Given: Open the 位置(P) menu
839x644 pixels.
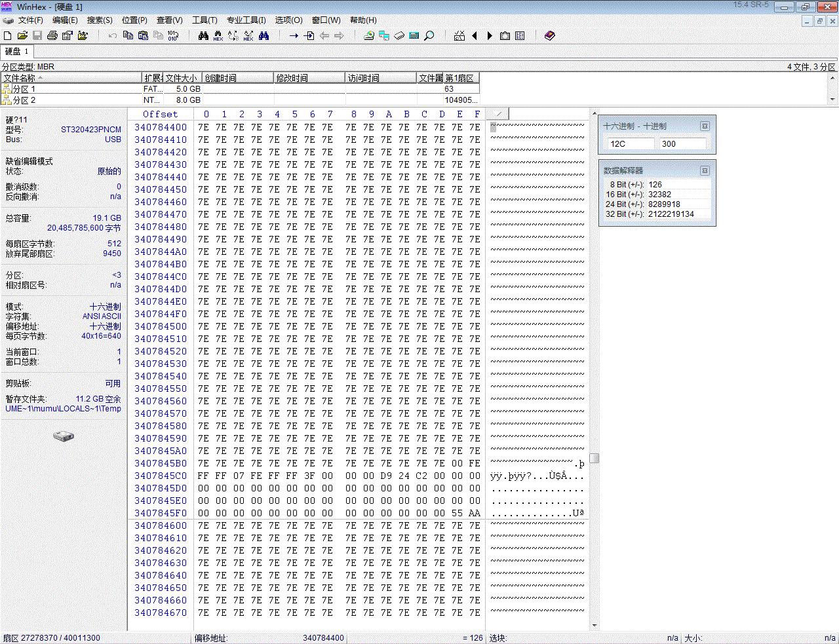Looking at the screenshot, I should 134,20.
